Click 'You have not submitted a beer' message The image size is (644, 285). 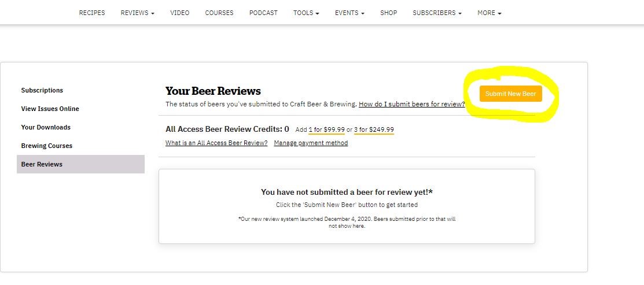347,192
